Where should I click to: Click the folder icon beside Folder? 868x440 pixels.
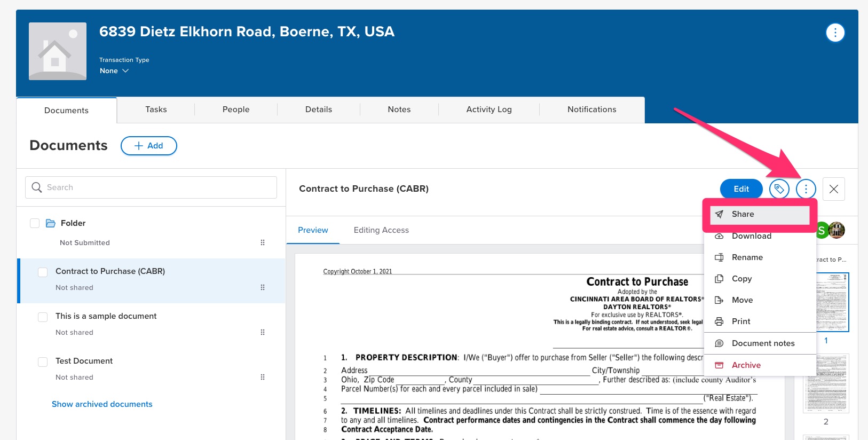(x=51, y=223)
